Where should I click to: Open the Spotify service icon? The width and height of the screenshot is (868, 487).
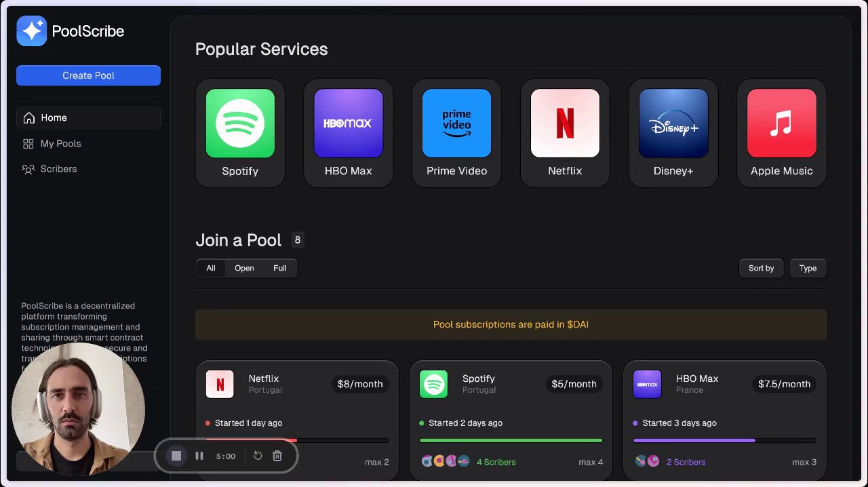click(x=240, y=123)
